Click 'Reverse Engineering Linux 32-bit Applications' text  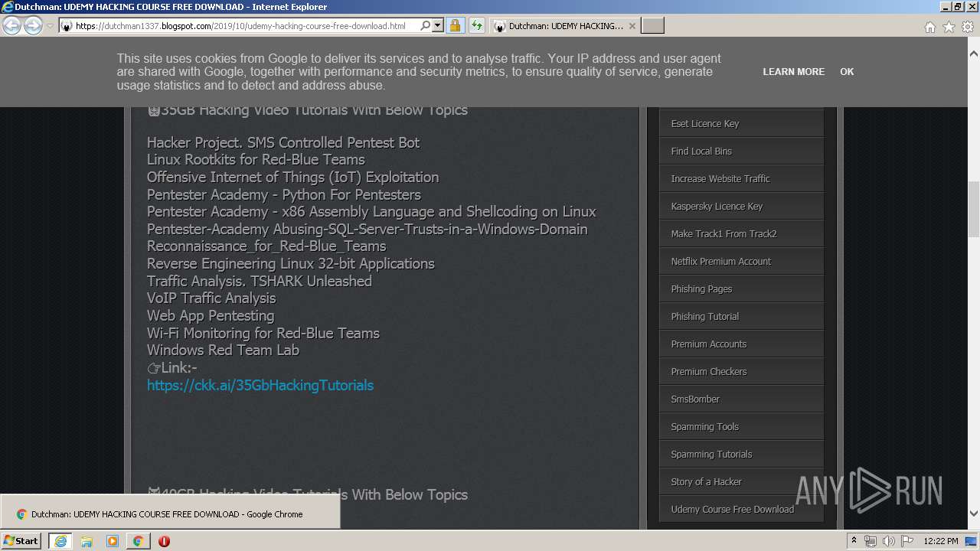(291, 263)
